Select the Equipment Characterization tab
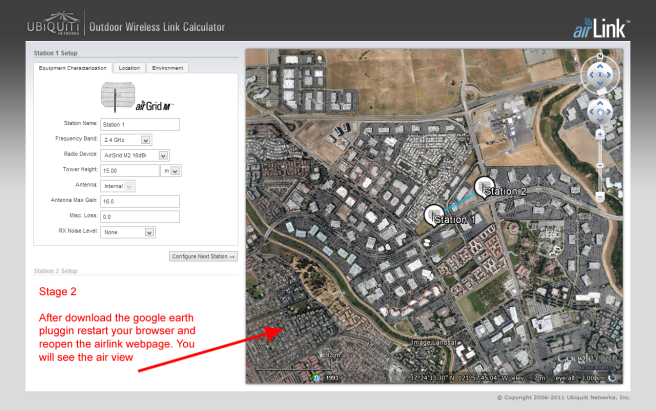656x410 pixels. (x=73, y=68)
